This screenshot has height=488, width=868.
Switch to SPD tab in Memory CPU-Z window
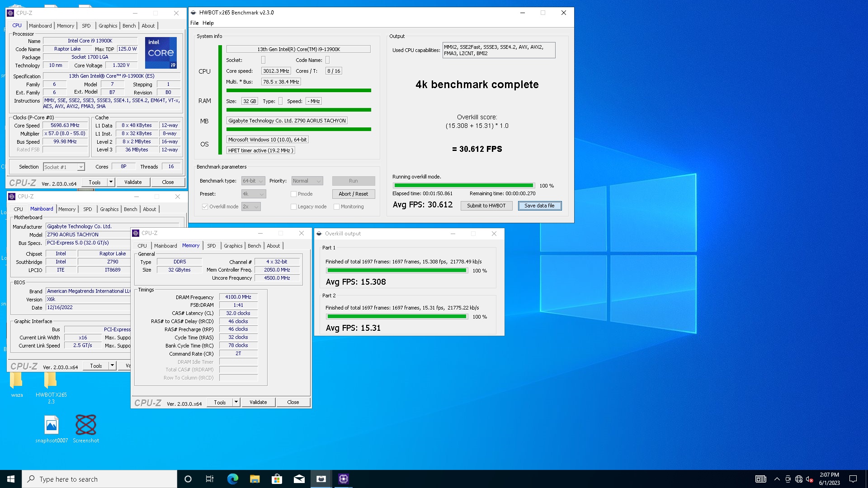(x=211, y=246)
